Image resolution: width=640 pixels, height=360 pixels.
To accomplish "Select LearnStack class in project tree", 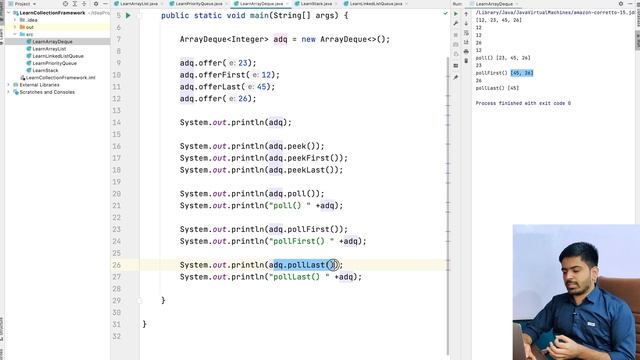I will click(45, 71).
